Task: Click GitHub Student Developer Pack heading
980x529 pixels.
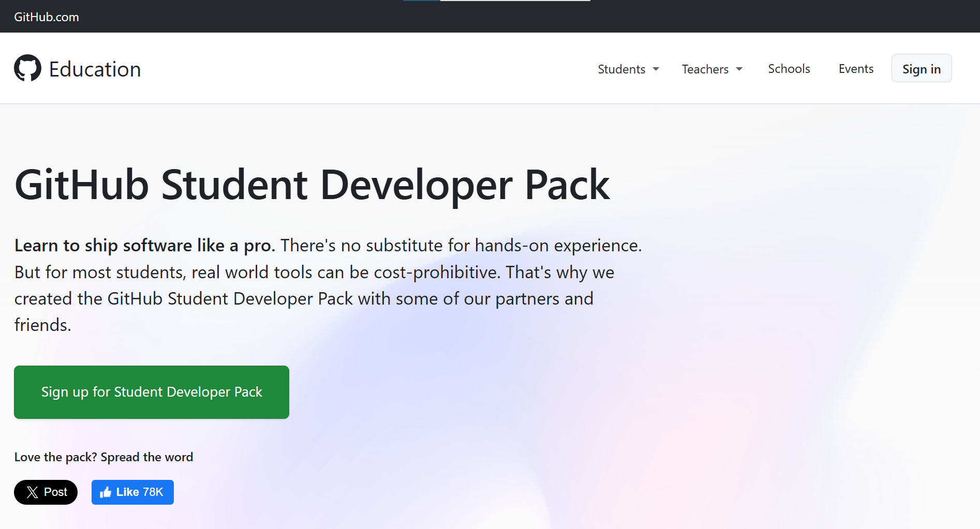Action: [313, 185]
